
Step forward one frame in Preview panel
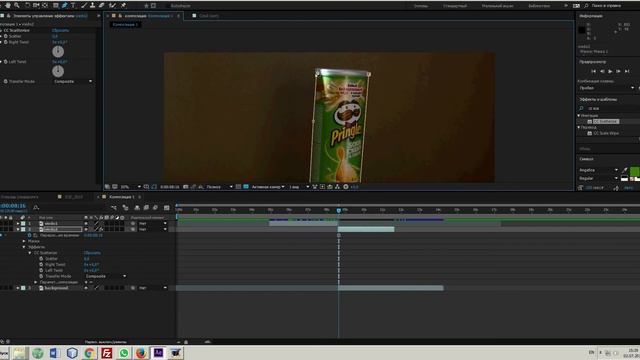(x=618, y=71)
